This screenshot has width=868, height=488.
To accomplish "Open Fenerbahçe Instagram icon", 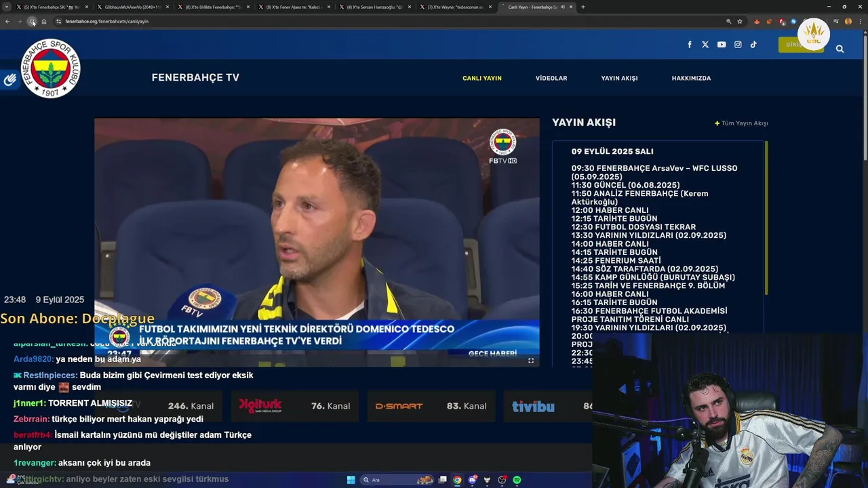I will pos(738,45).
